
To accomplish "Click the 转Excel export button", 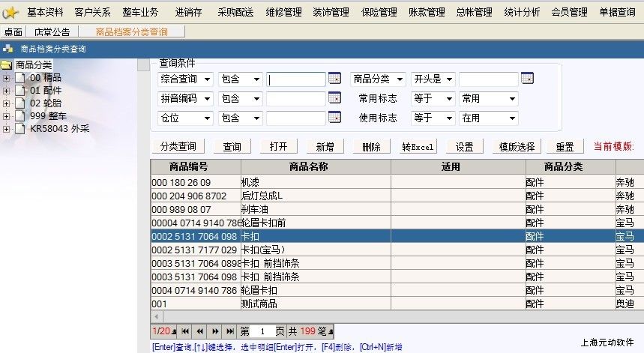I will click(x=418, y=147).
